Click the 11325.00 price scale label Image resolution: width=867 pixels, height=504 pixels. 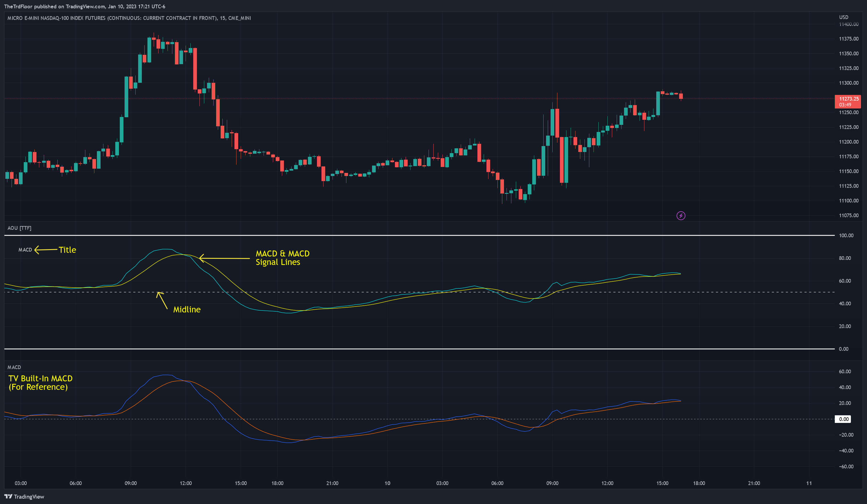point(849,68)
